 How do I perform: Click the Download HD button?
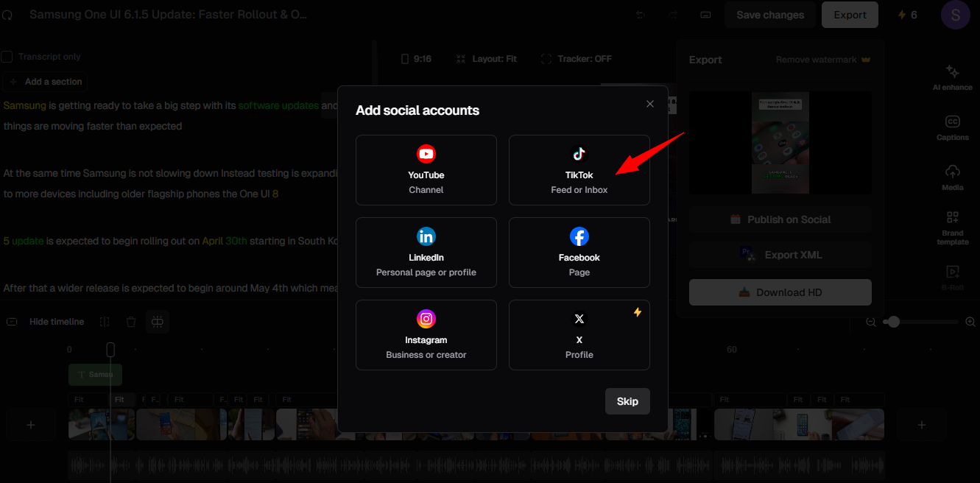(x=780, y=292)
